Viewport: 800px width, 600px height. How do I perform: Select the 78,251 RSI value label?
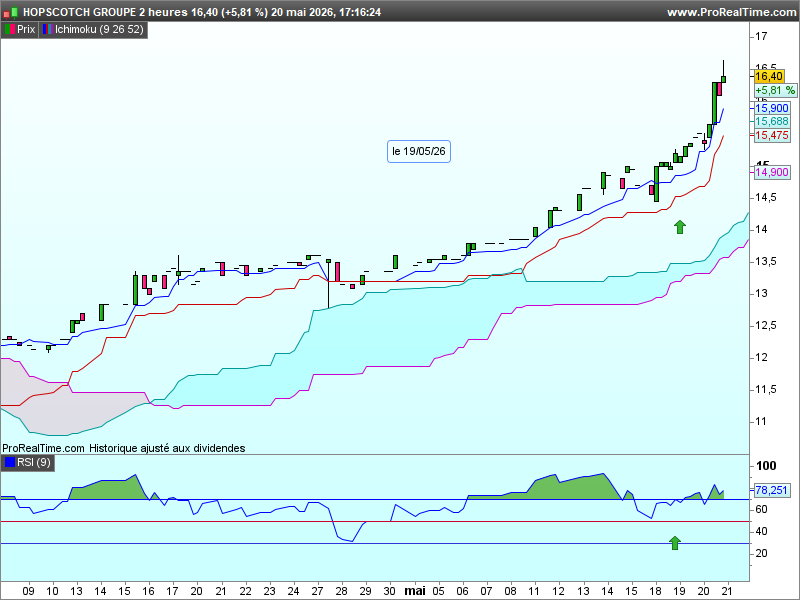tap(772, 490)
